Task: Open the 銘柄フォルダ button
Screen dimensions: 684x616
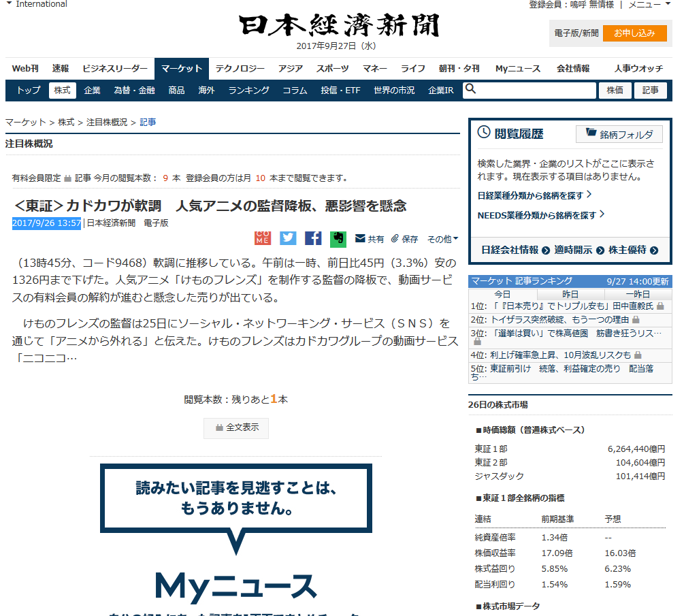Action: [x=619, y=135]
